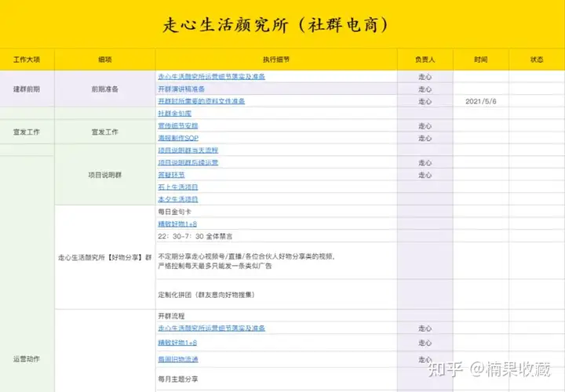Select the 时间 column header
This screenshot has width=565, height=392.
tap(481, 60)
